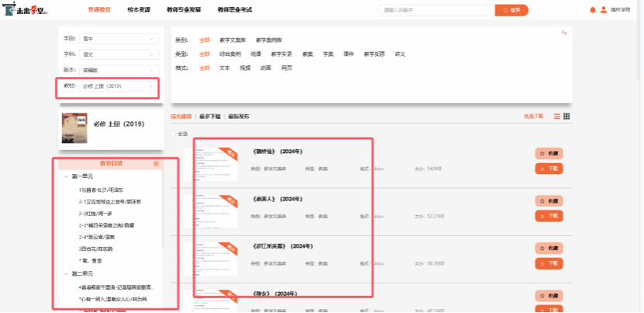644x313 pixels.
Task: Open the user avatar profile icon
Action: click(604, 10)
